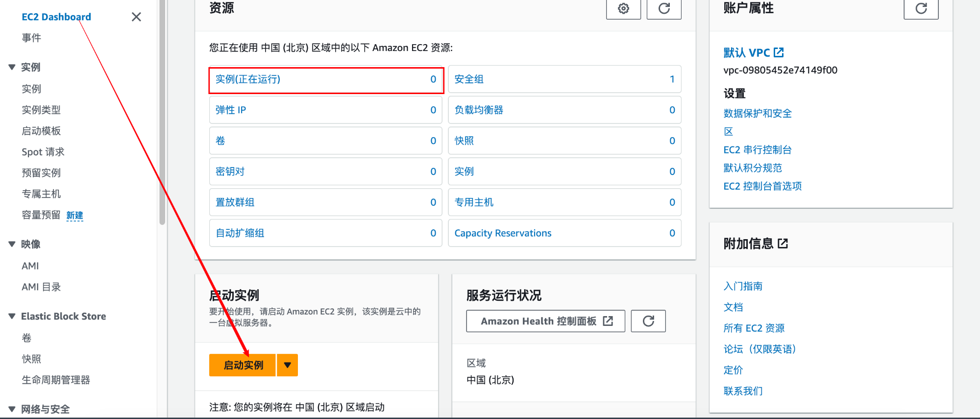980x419 pixels.
Task: Collapse the 映像 sidebar section
Action: (12, 244)
